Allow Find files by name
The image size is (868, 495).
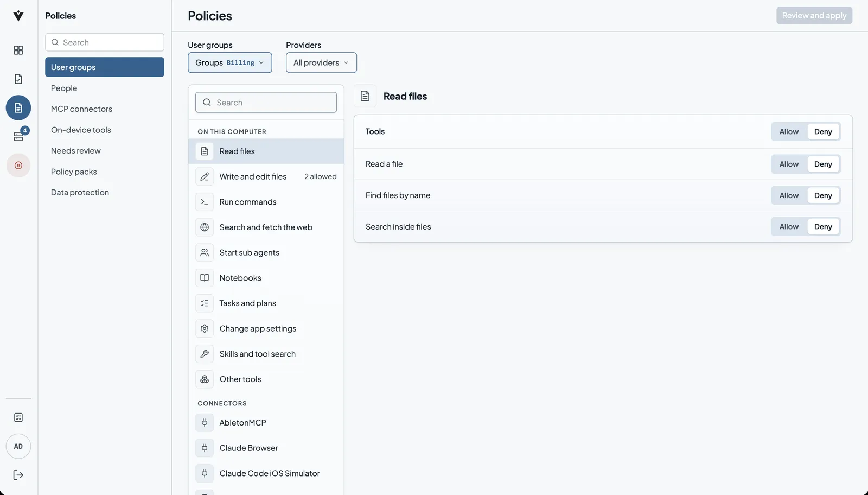(789, 195)
